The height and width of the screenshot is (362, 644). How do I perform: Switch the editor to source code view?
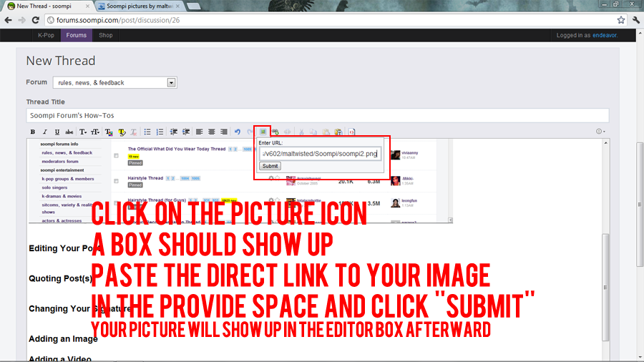tap(351, 132)
